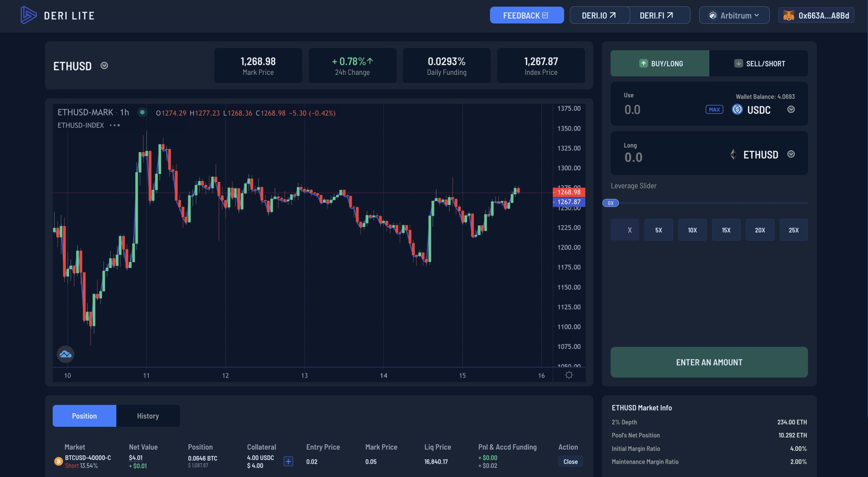
Task: Click the 4.00 USDC collateral value
Action: click(x=260, y=458)
